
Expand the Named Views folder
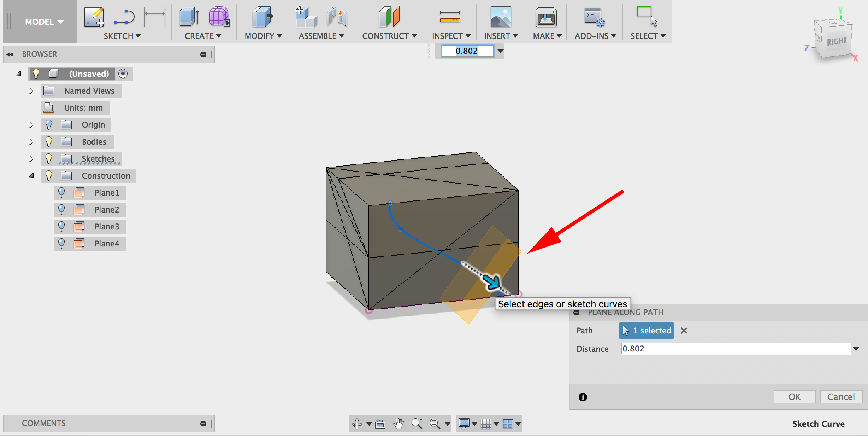(x=31, y=91)
